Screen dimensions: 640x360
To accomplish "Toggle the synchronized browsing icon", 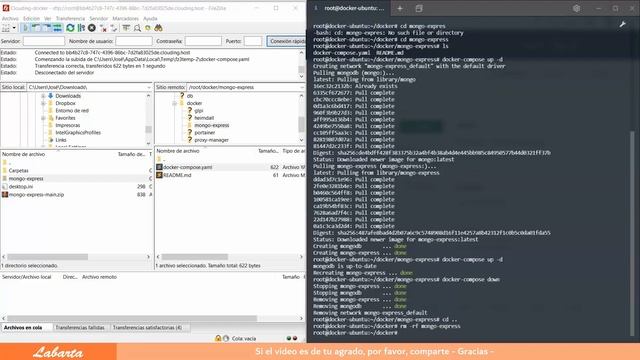I will pyautogui.click(x=147, y=28).
